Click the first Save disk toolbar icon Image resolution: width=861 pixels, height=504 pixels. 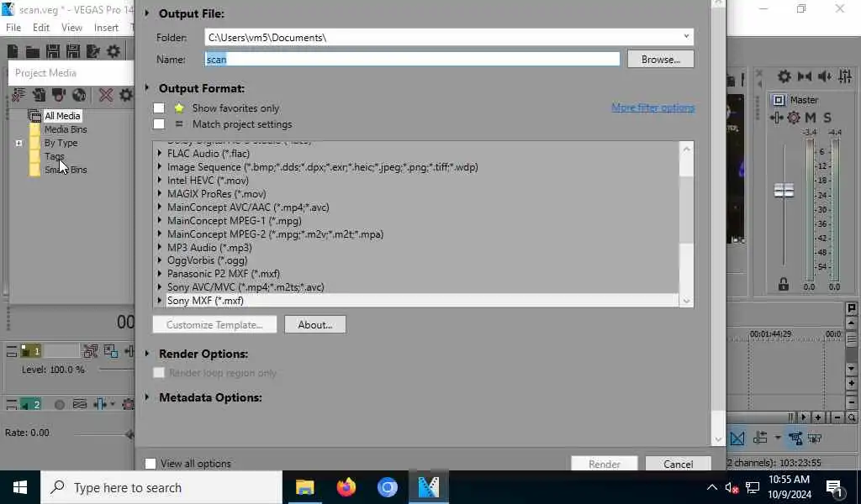click(x=53, y=51)
